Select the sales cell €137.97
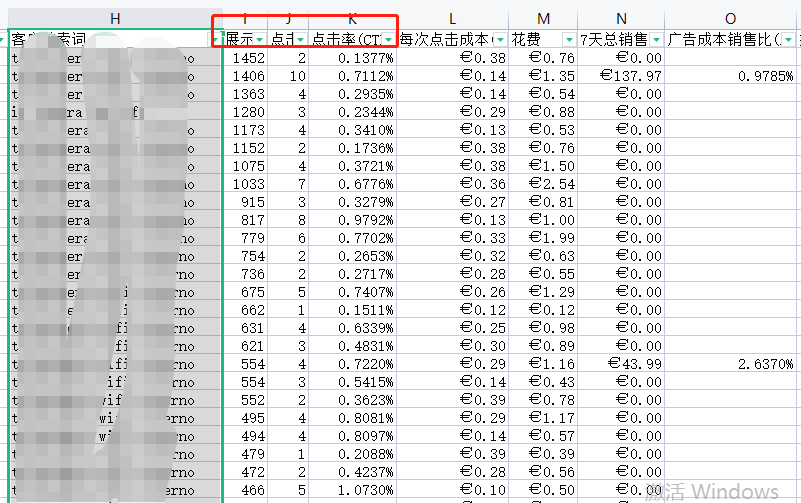 click(x=621, y=76)
